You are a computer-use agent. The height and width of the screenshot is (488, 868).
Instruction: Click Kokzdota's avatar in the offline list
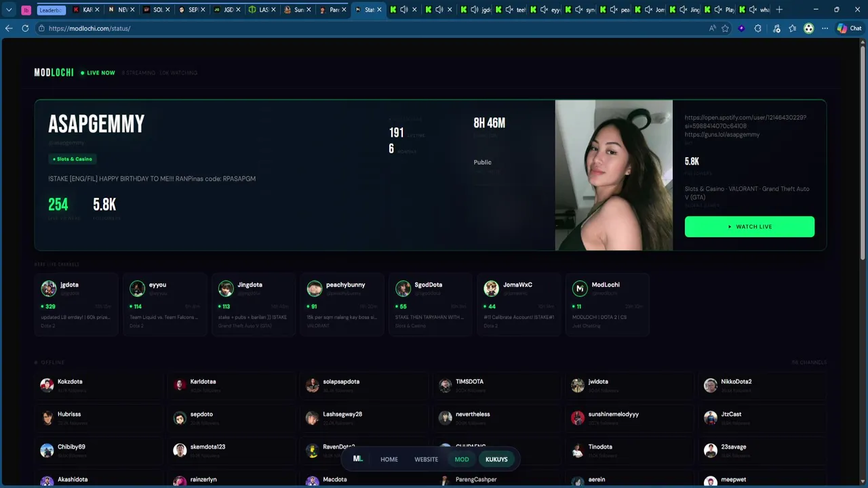(47, 386)
